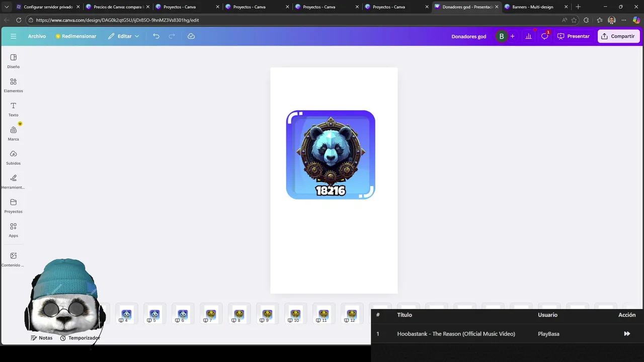The height and width of the screenshot is (362, 644).
Task: Add collaborators with the plus icon
Action: click(x=513, y=36)
